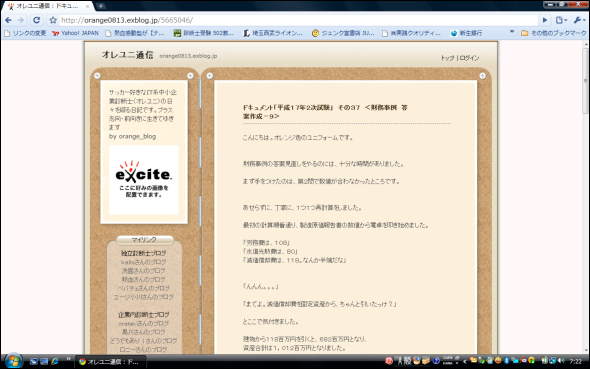Expand the quick launch overflow chevron

click(68, 359)
